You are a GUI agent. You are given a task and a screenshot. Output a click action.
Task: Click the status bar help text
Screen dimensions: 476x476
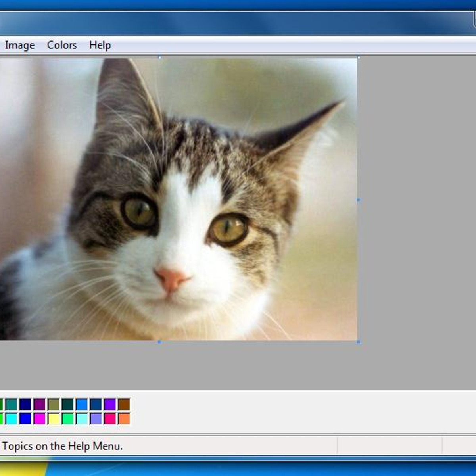pyautogui.click(x=62, y=446)
